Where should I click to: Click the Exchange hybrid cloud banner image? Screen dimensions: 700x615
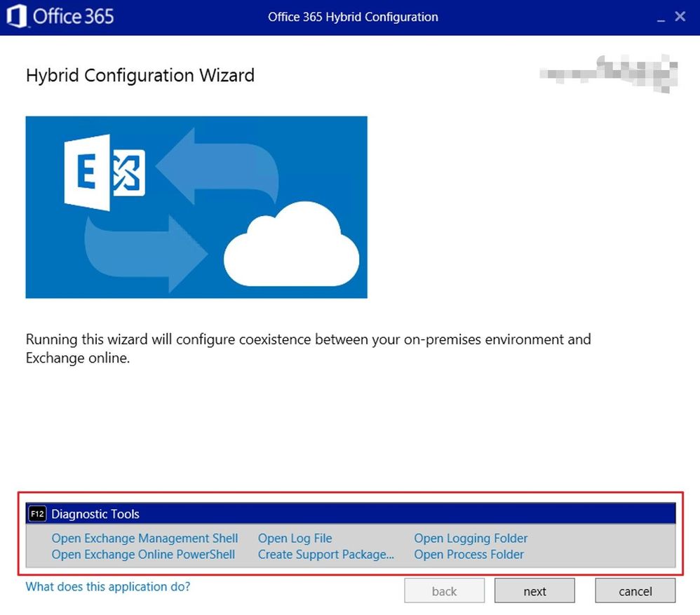pos(196,207)
